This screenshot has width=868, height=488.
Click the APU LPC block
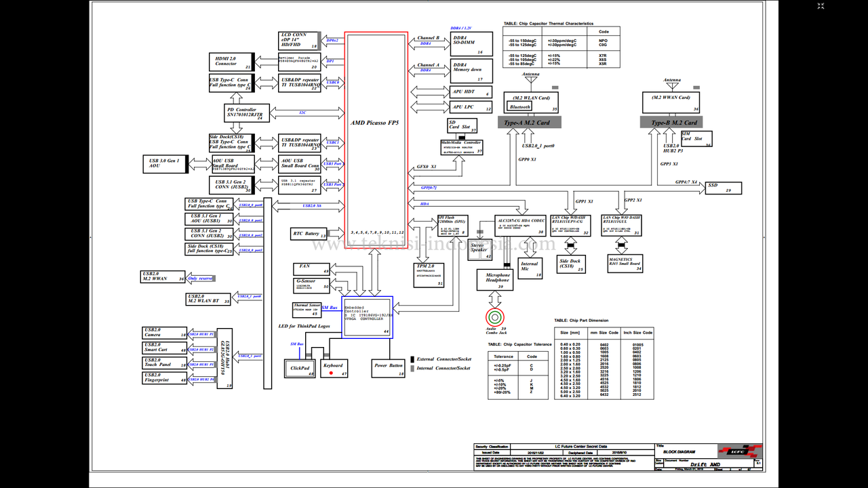coord(471,107)
